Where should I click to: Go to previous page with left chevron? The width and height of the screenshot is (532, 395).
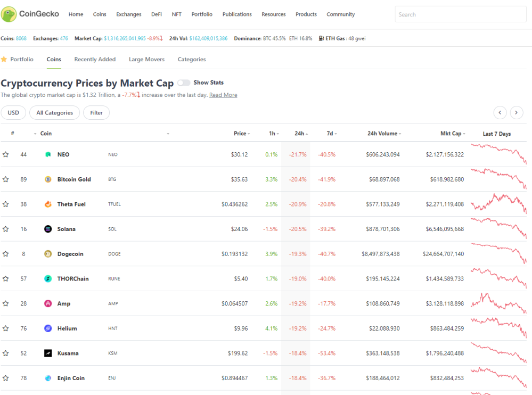(500, 112)
